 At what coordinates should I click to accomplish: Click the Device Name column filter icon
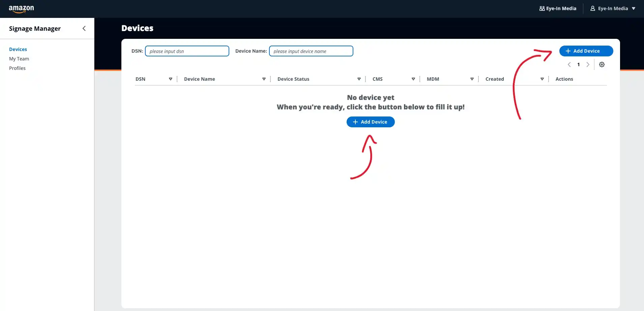click(264, 79)
